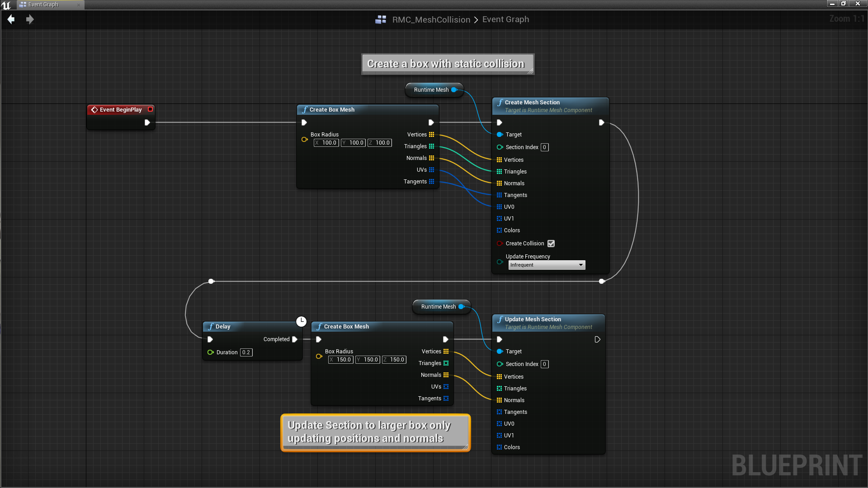Click RMC_MeshCollision breadcrumb link
Image resolution: width=868 pixels, height=488 pixels.
(431, 19)
